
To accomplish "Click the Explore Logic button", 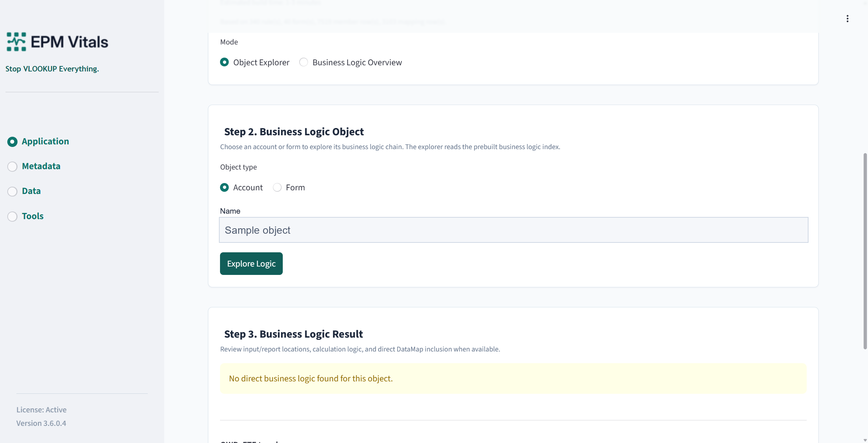I will (251, 264).
